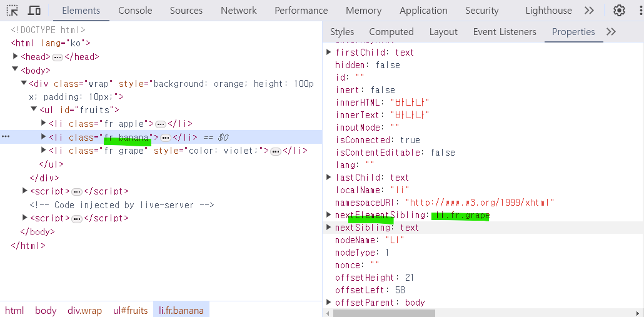Open the Security tab
644x317 pixels.
click(482, 10)
